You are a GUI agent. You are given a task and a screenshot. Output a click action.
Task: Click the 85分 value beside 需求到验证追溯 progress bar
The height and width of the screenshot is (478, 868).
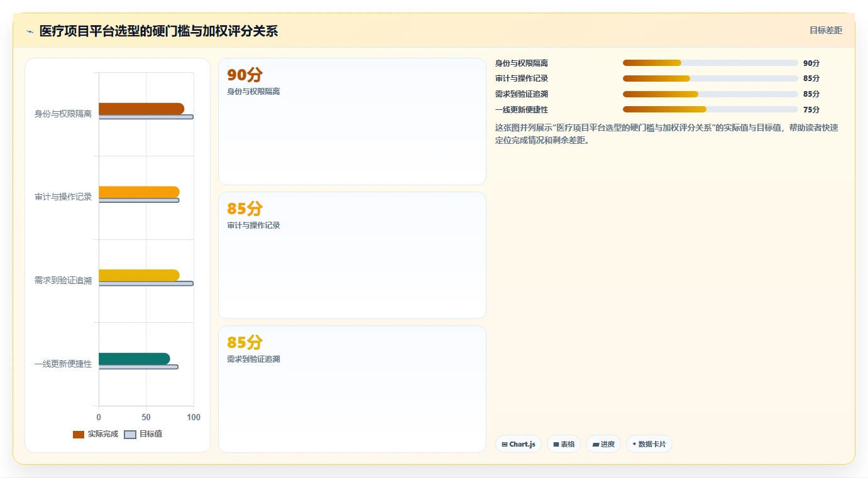(x=811, y=94)
